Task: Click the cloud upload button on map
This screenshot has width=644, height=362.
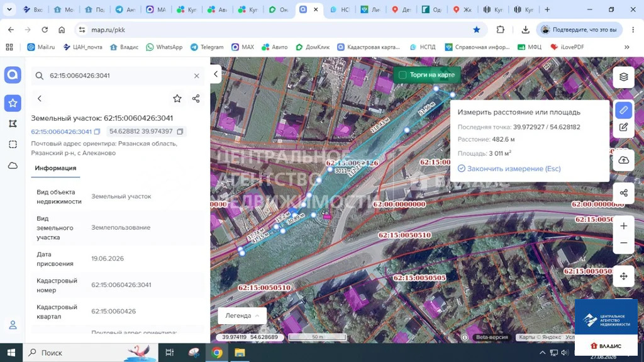Action: (623, 160)
